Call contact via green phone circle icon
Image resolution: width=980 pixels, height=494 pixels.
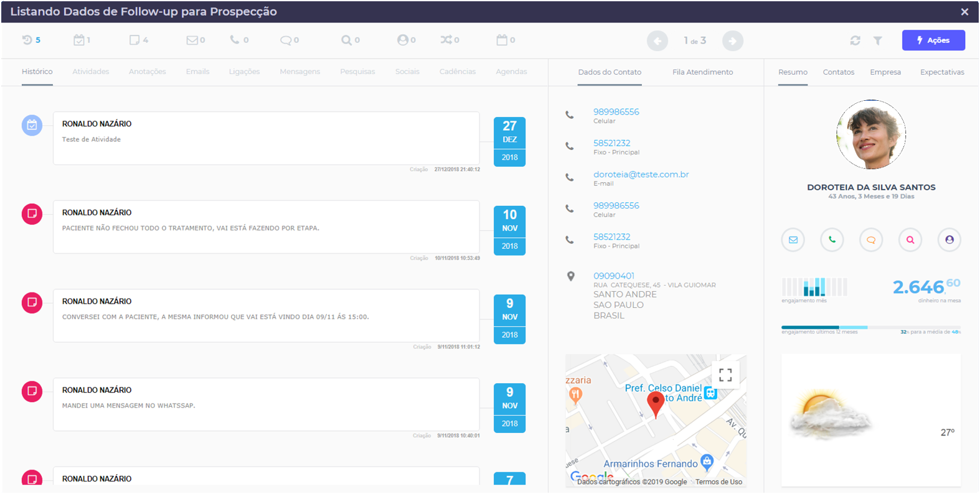(x=832, y=240)
